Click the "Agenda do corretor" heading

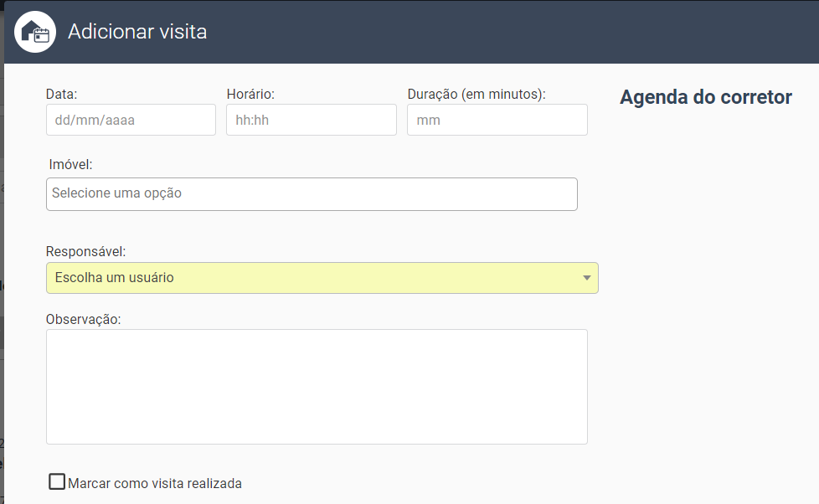click(705, 97)
